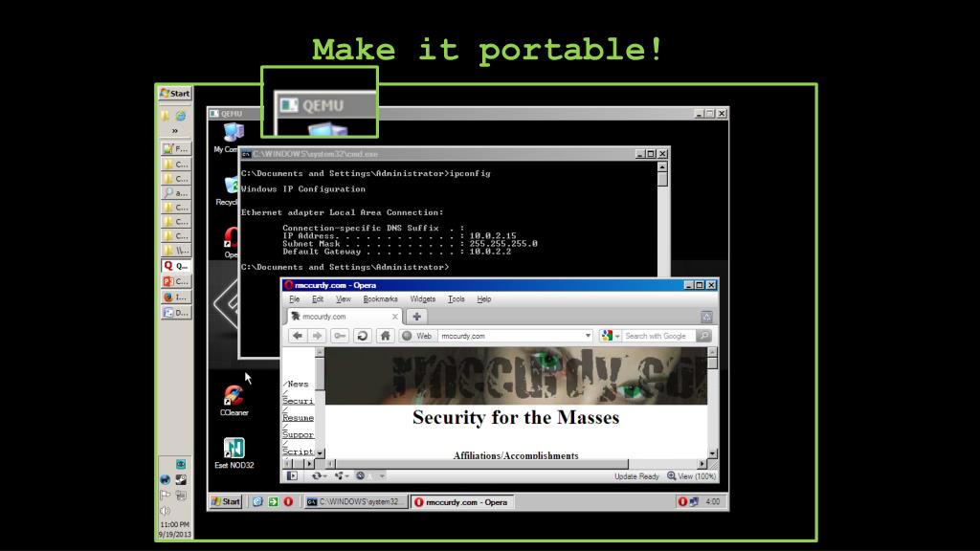This screenshot has height=551, width=980.
Task: Click guest taskbar Opera quick launch icon
Action: coord(288,501)
